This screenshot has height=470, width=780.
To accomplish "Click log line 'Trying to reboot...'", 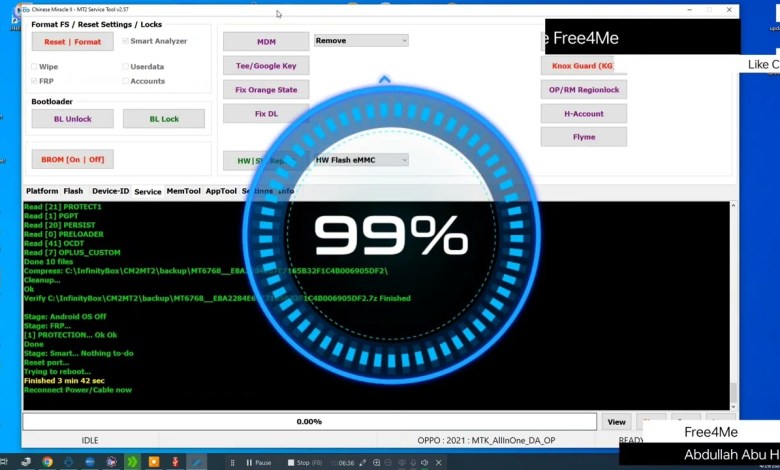I will point(57,372).
